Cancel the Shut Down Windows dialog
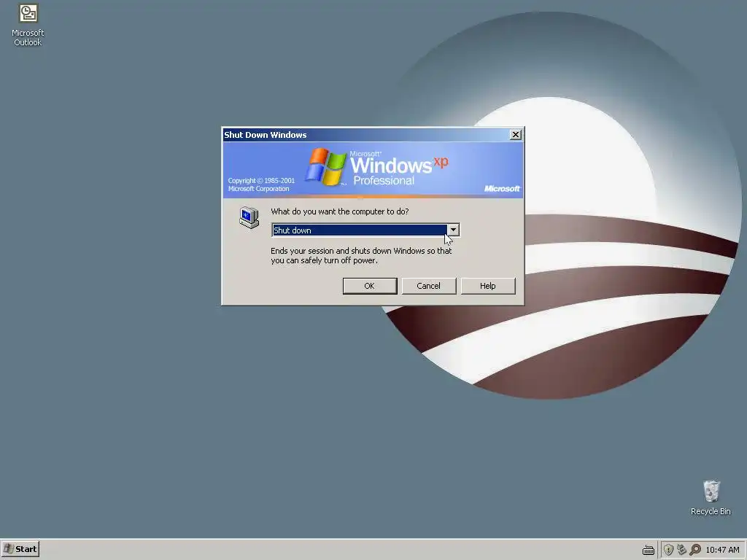The image size is (747, 560). point(429,286)
